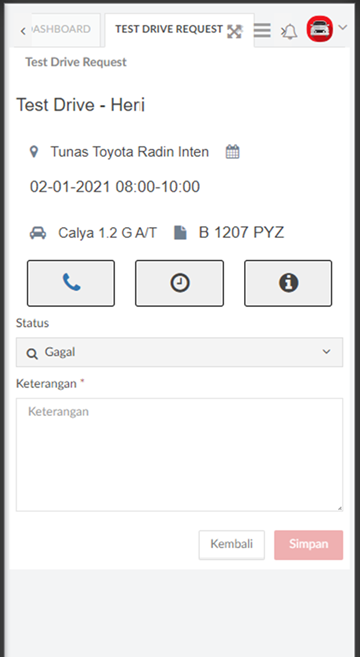Click the phone call icon button

pyautogui.click(x=71, y=283)
